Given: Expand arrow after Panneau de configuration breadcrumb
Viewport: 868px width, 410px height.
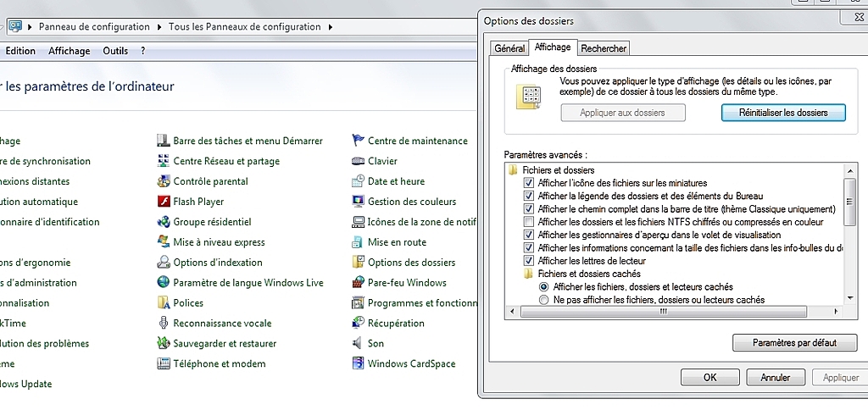Looking at the screenshot, I should (x=159, y=26).
